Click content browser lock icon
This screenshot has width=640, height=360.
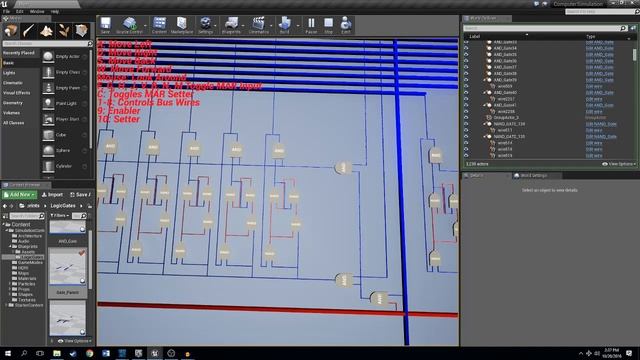click(90, 206)
